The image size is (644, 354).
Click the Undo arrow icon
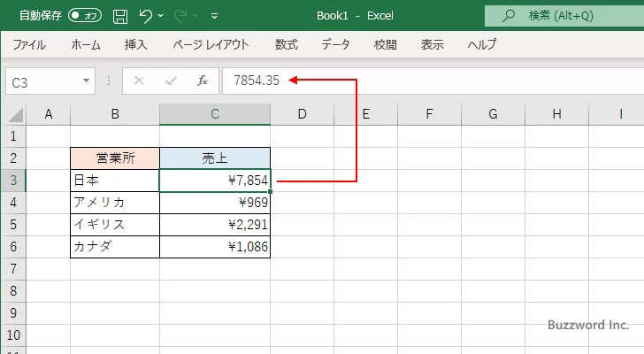click(145, 16)
